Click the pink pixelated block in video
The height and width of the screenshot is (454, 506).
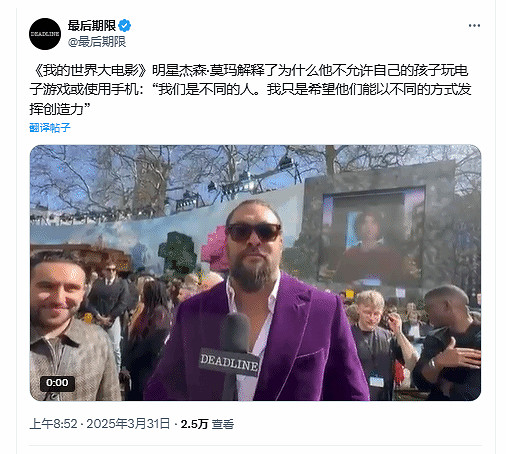[x=216, y=248]
